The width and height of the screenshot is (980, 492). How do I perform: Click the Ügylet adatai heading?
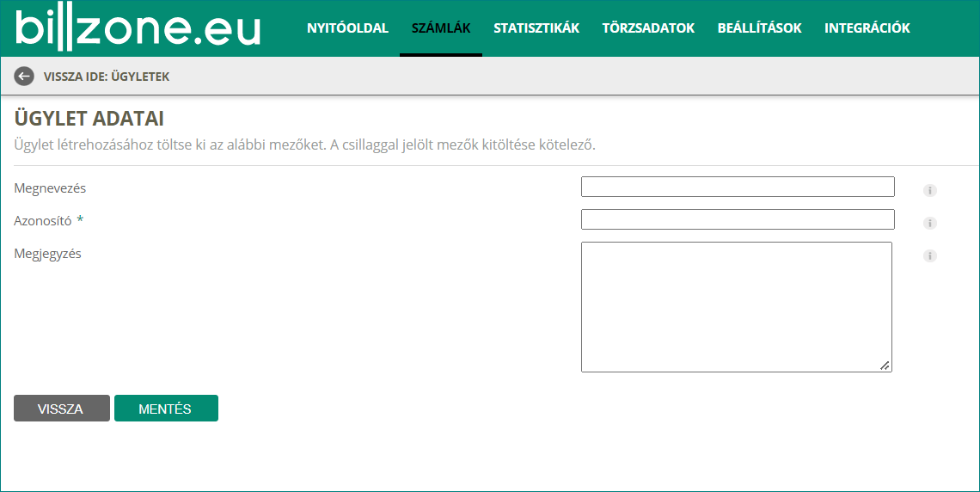coord(89,118)
